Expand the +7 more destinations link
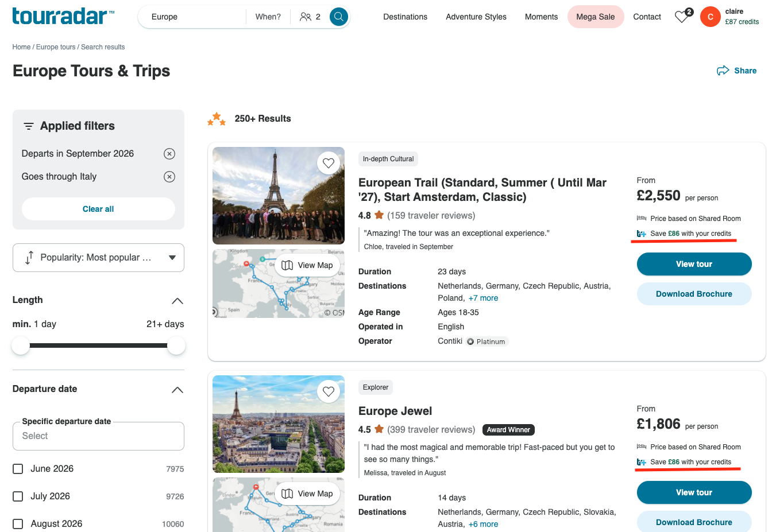Viewport: 776px width, 532px height. (483, 298)
